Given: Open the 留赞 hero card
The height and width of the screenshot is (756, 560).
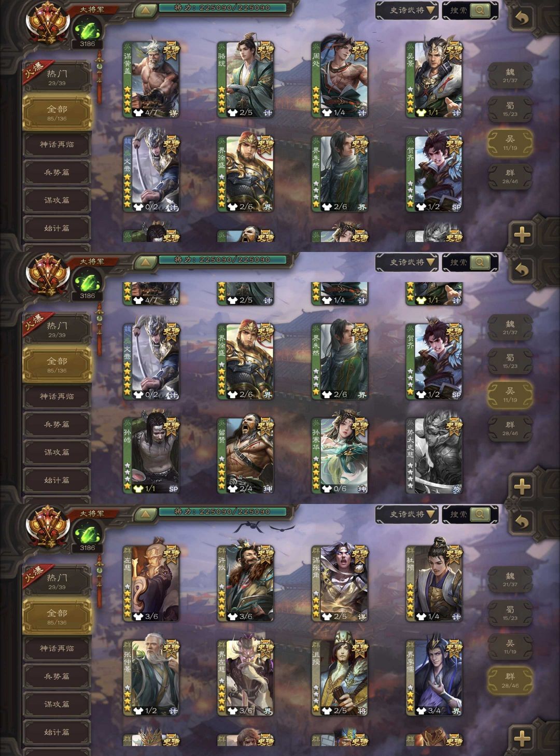Looking at the screenshot, I should coord(245,455).
